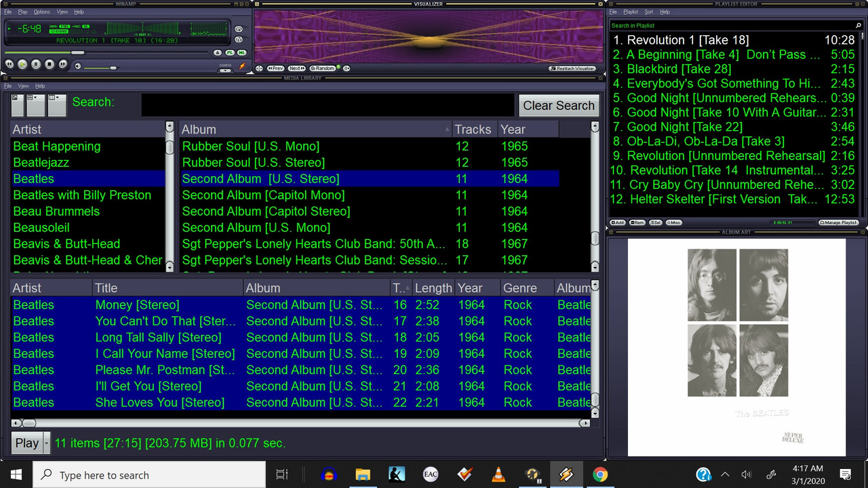The height and width of the screenshot is (488, 868).
Task: Open the Windows Start menu
Action: click(16, 474)
